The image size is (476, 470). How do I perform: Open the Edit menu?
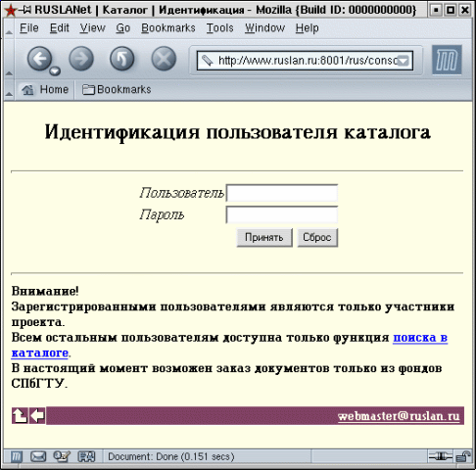pyautogui.click(x=60, y=28)
